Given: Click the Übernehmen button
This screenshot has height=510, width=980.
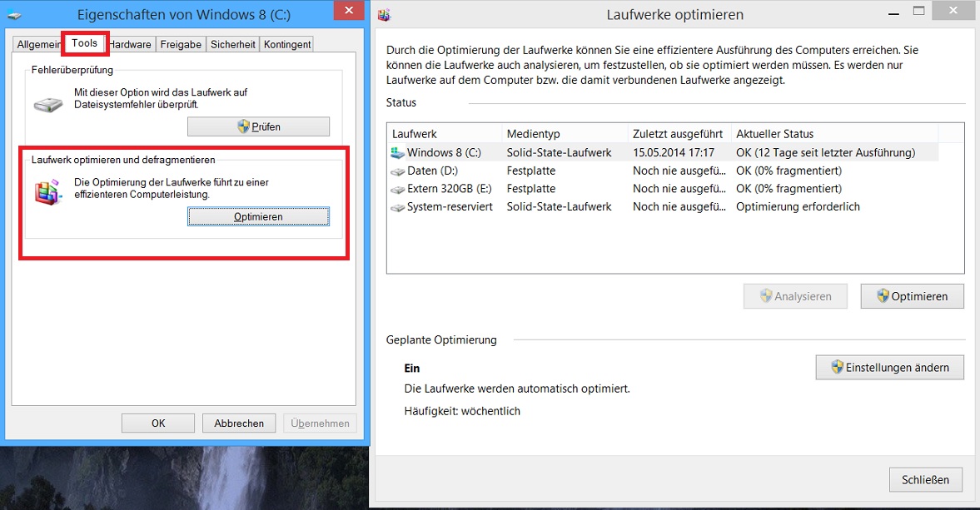Looking at the screenshot, I should coord(320,423).
